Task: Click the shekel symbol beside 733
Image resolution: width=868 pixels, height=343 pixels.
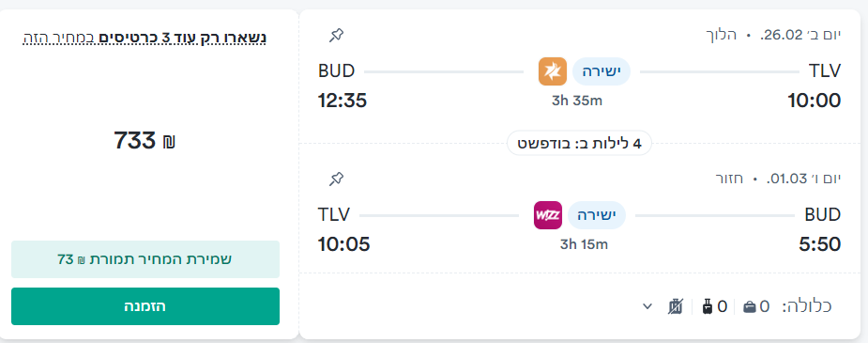Action: point(169,143)
